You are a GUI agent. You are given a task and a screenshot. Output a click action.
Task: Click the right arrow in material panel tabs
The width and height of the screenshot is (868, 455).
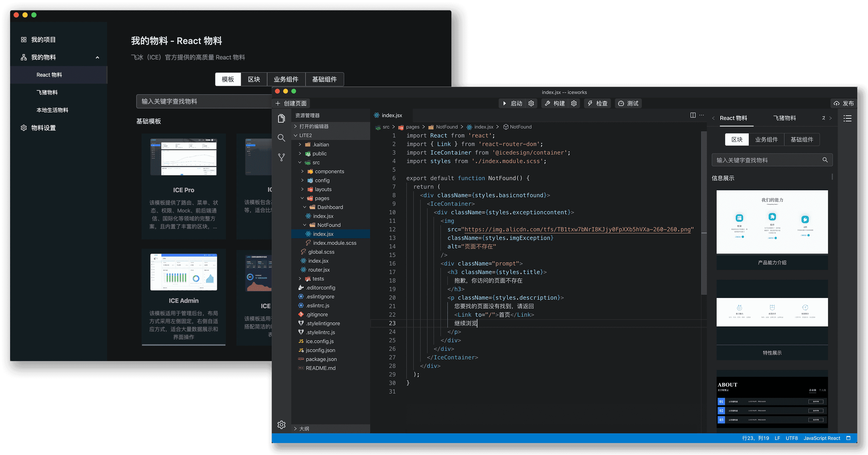[x=831, y=118]
